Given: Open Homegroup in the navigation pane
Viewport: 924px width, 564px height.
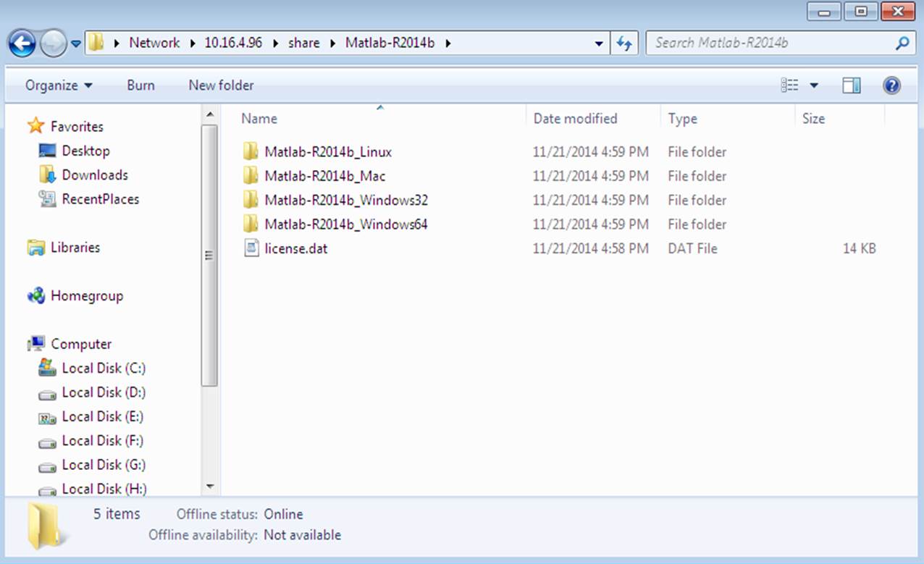Looking at the screenshot, I should [86, 295].
